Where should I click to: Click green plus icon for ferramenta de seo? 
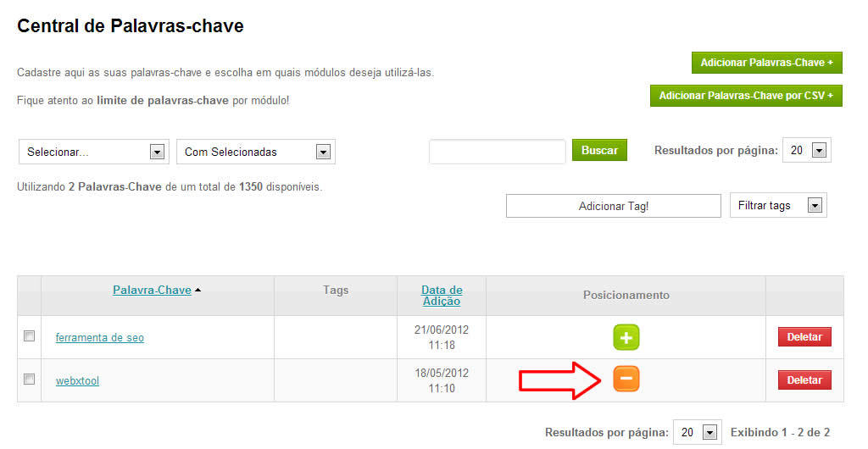click(626, 337)
